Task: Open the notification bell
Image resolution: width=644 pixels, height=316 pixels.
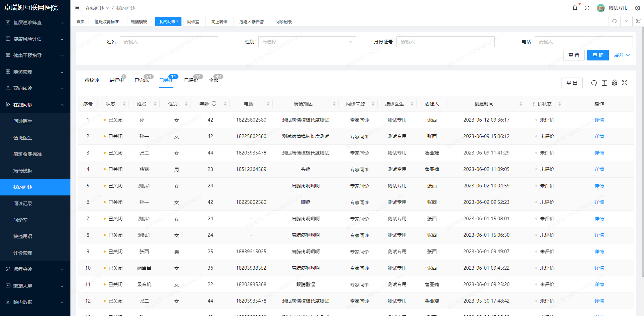Action: point(575,8)
